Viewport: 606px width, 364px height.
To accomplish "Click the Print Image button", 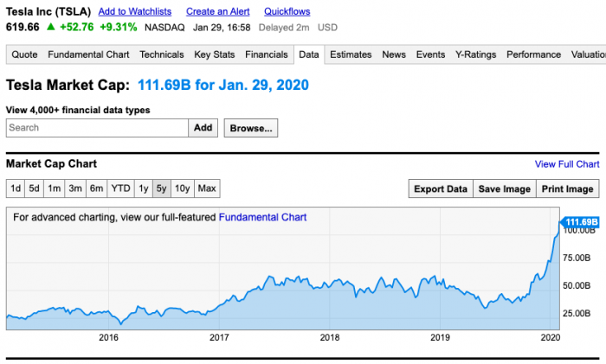I will tap(567, 189).
